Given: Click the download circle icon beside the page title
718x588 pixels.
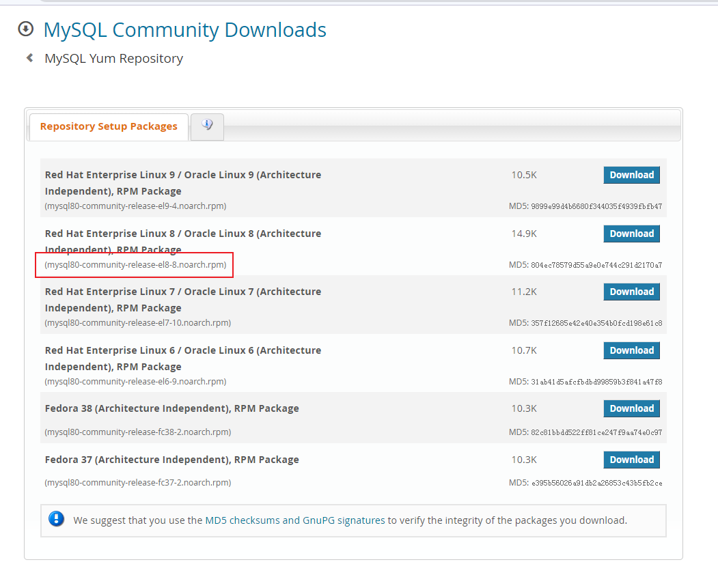Looking at the screenshot, I should pos(26,29).
